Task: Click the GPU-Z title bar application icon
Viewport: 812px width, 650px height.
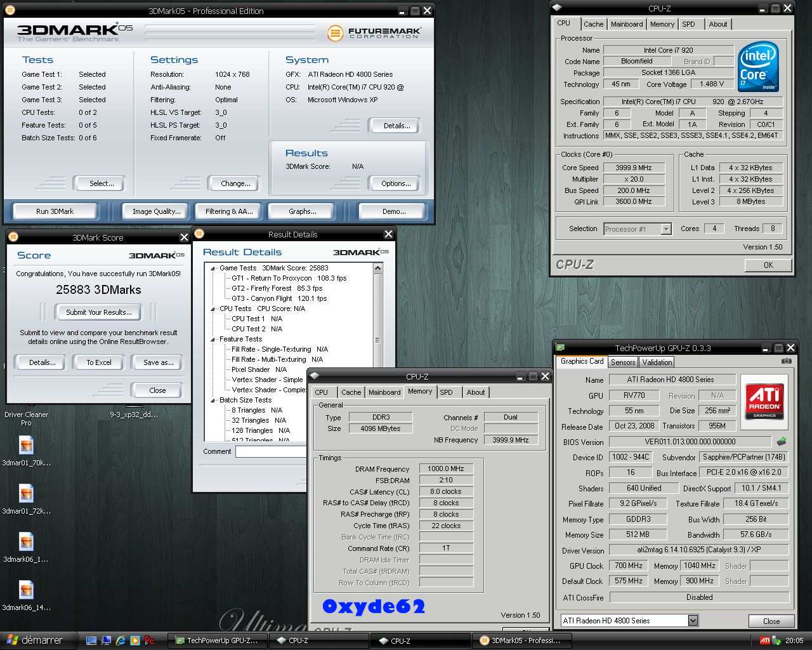Action: point(561,348)
